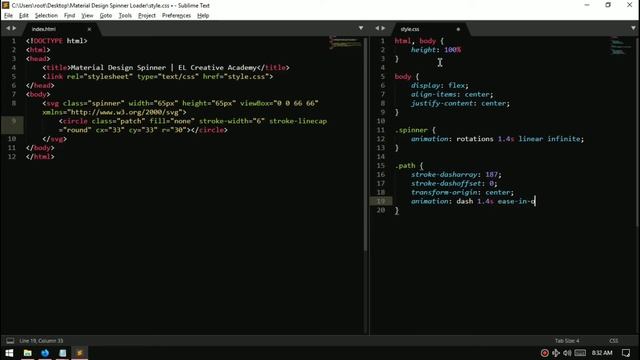This screenshot has height=360, width=640.
Task: Open the Windows Start menu
Action: (x=9, y=353)
